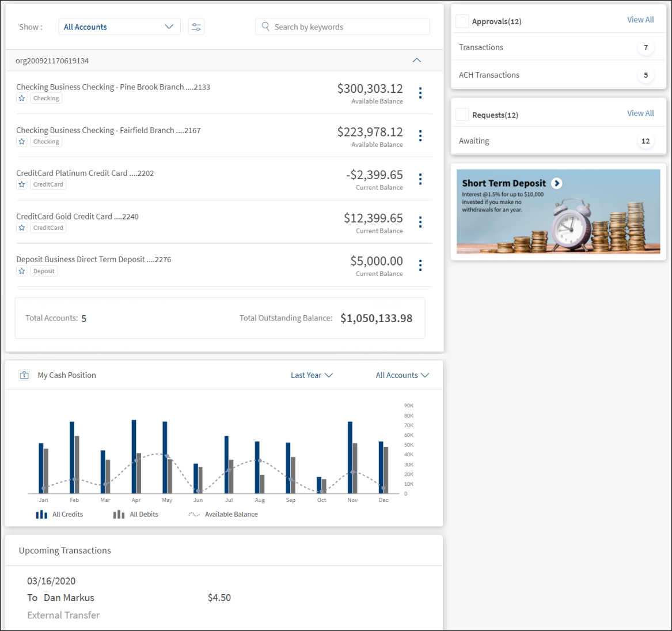Check the Approvals checkbox

coord(462,21)
